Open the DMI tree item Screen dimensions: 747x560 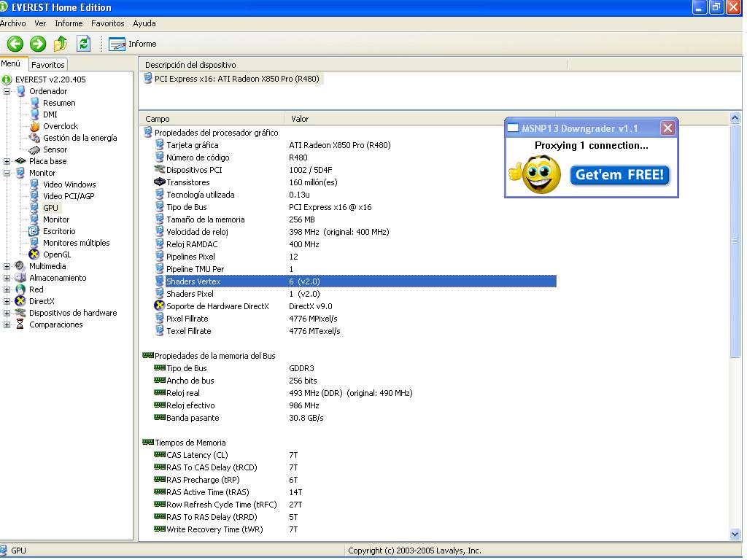(50, 114)
